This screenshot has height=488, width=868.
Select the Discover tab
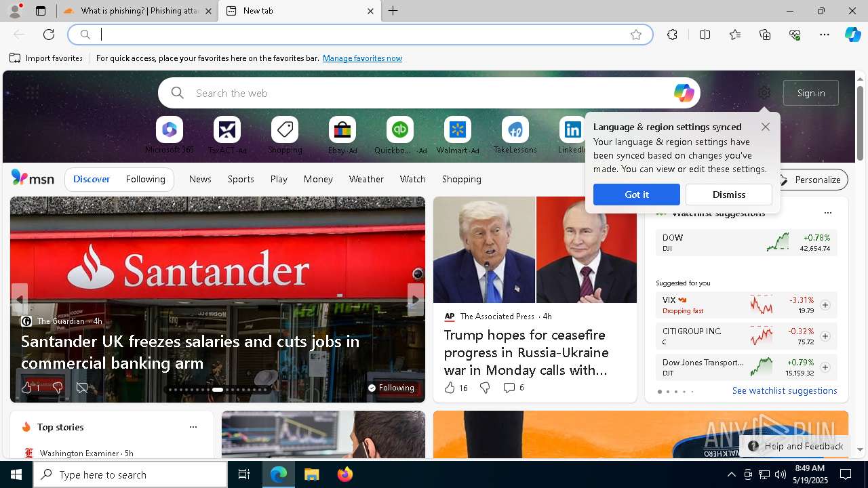point(92,179)
